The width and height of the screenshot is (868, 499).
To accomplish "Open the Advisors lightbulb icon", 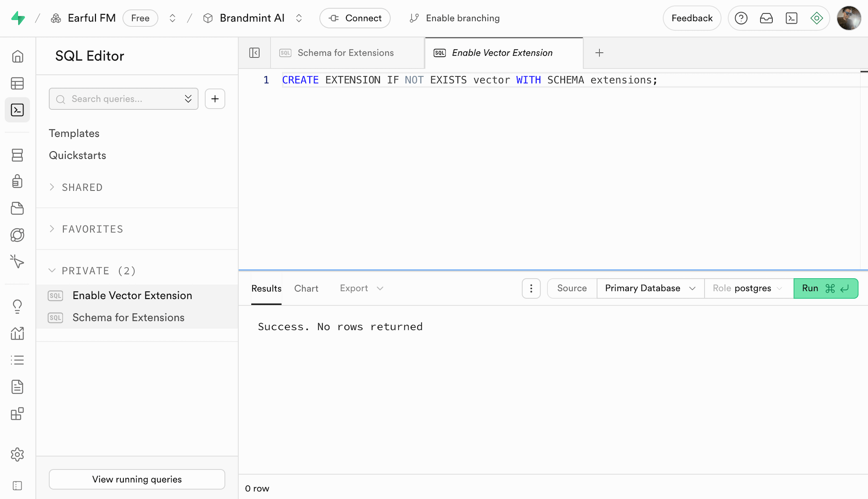I will [x=17, y=306].
